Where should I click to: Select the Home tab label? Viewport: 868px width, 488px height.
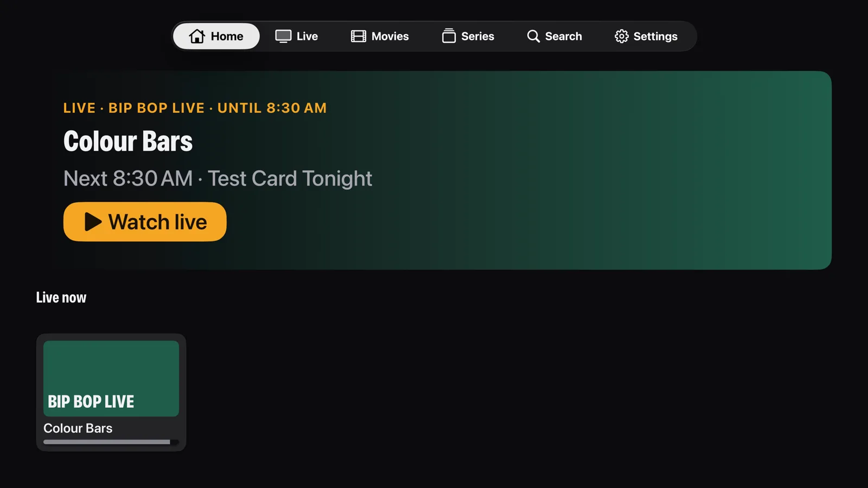point(227,36)
